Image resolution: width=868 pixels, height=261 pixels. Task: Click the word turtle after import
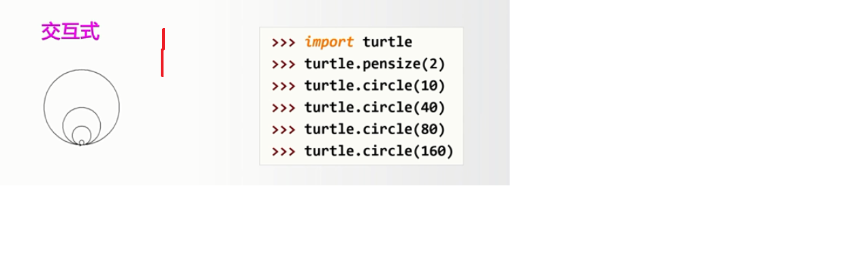[388, 42]
